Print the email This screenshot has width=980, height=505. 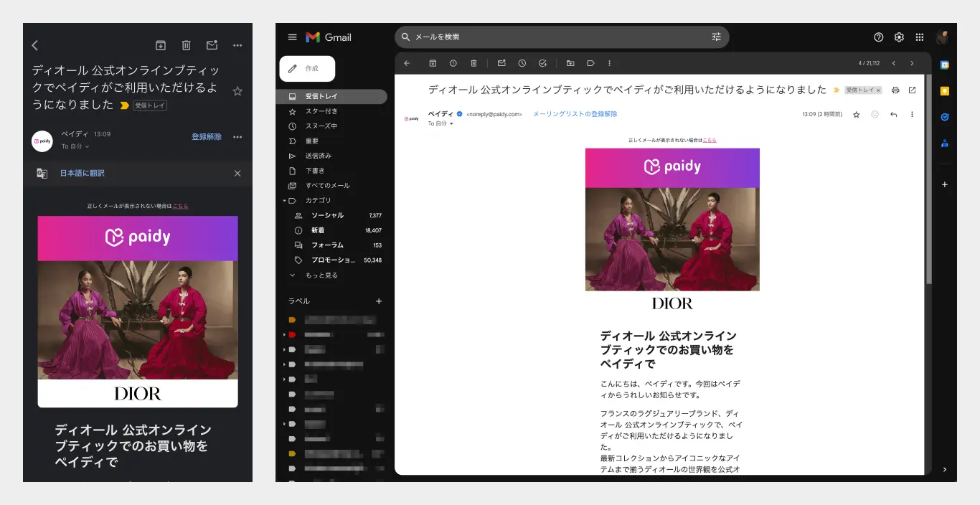[895, 90]
